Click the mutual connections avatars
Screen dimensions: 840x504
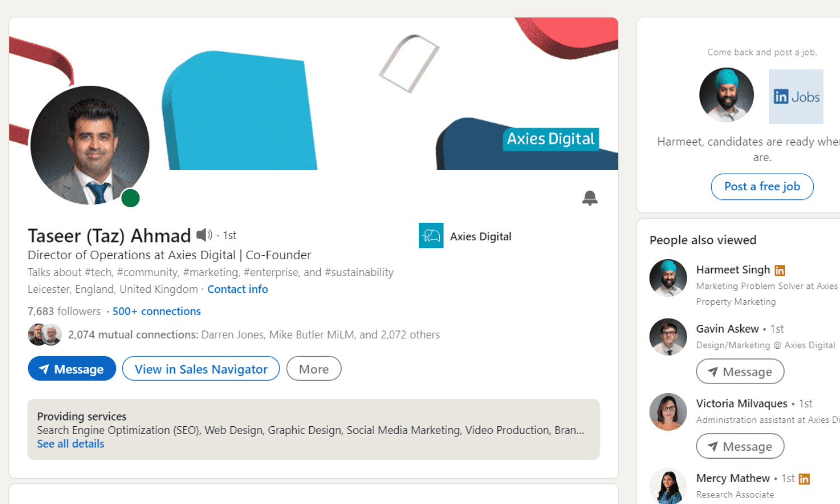(45, 334)
